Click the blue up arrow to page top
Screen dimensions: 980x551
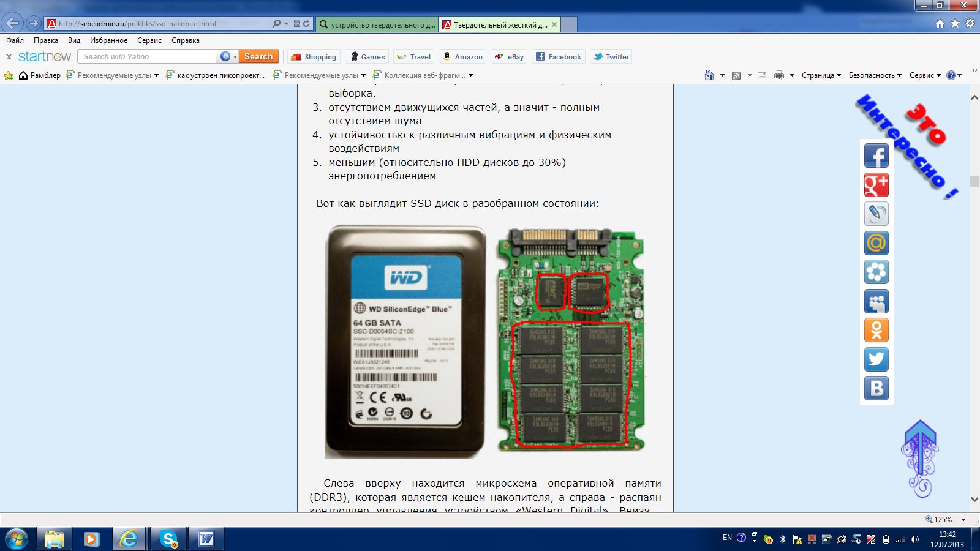click(x=920, y=458)
